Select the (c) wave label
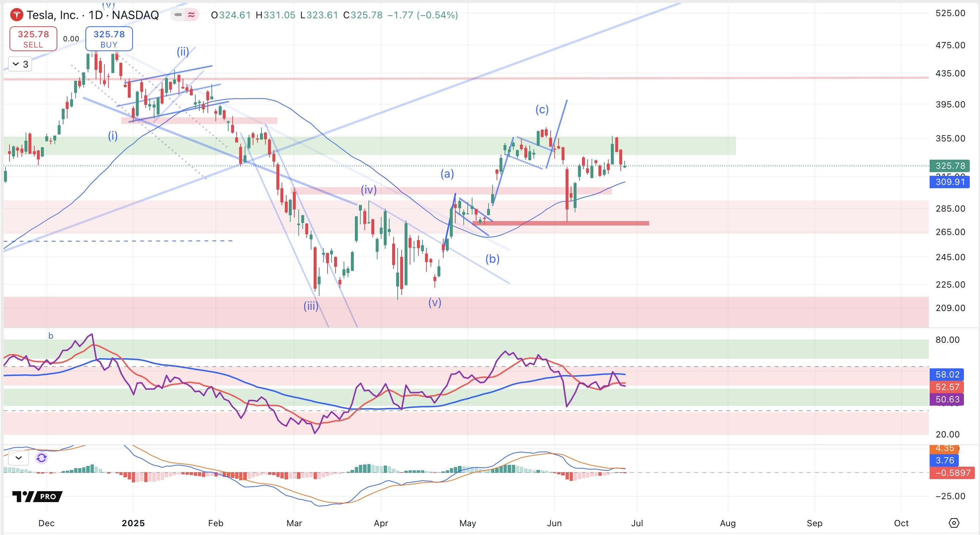 542,110
